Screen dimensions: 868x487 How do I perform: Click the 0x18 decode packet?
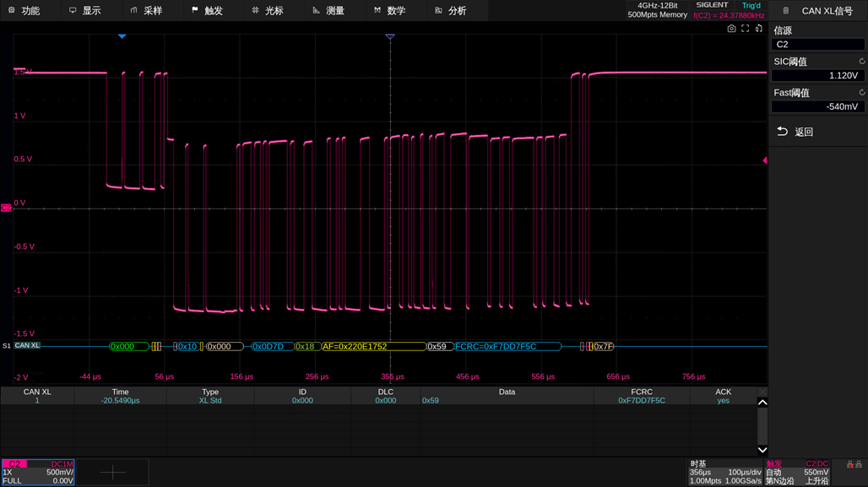[307, 346]
